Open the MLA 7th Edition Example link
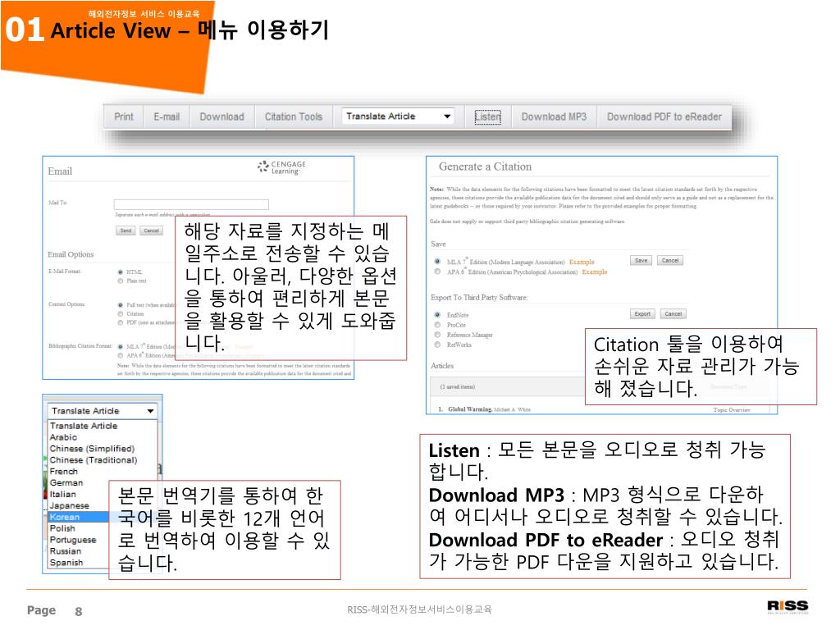This screenshot has width=840, height=630. [x=582, y=262]
